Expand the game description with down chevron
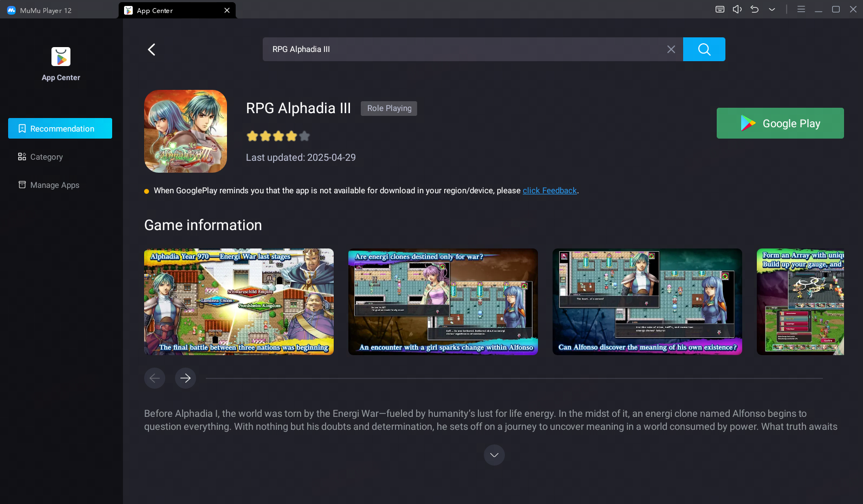The height and width of the screenshot is (504, 863). pyautogui.click(x=494, y=455)
